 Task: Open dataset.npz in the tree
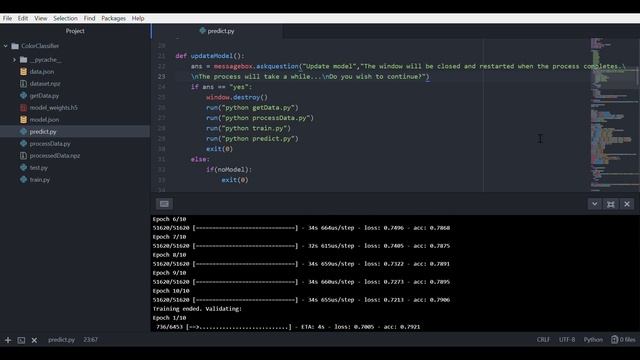tap(45, 84)
